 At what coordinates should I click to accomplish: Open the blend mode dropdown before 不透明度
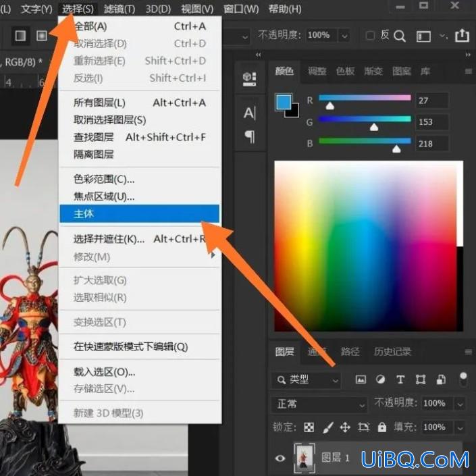[x=245, y=37]
